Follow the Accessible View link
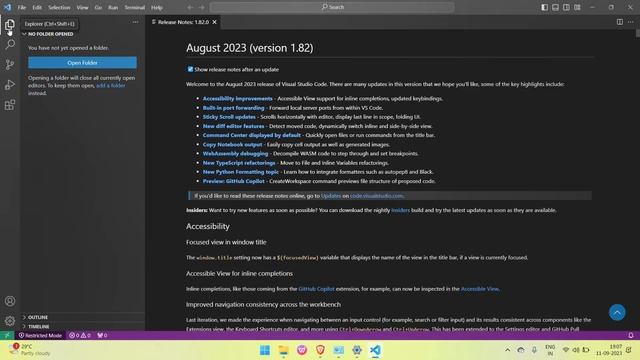Viewport: 640px width, 360px height. [480, 289]
